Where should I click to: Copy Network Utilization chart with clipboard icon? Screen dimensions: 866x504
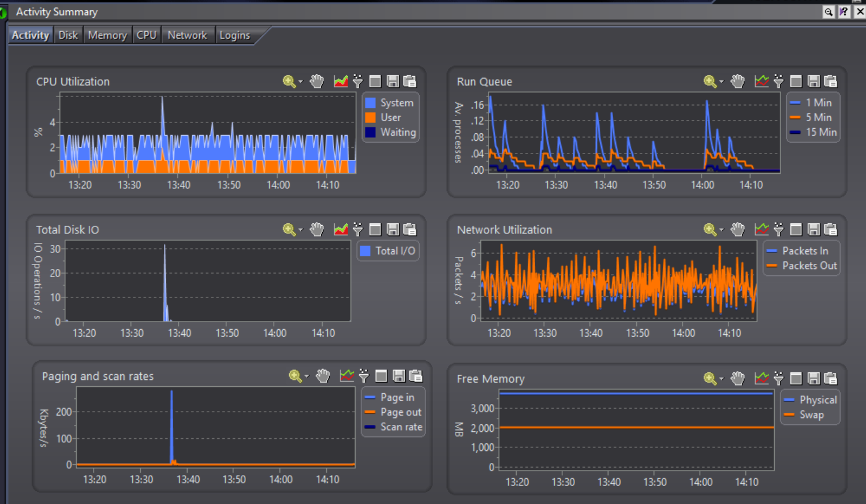pyautogui.click(x=830, y=230)
